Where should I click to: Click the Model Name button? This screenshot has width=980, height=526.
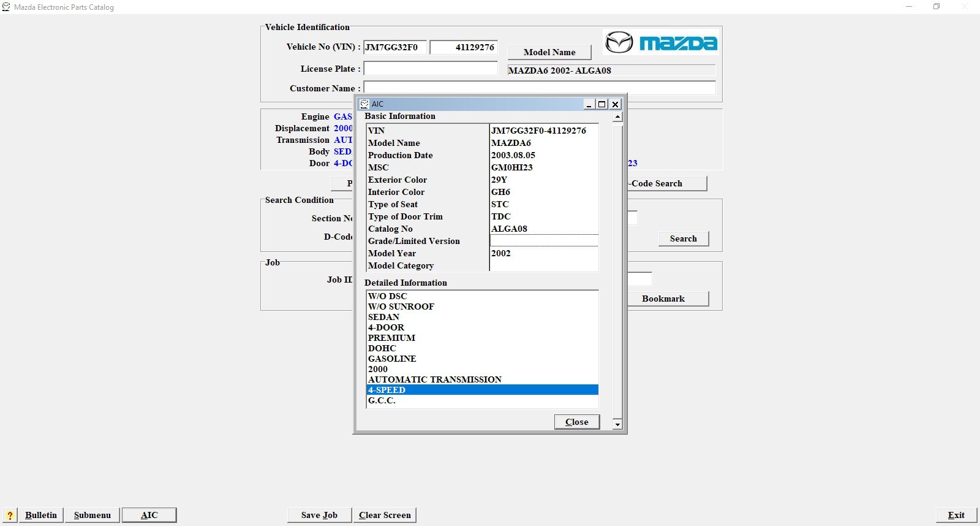[x=549, y=52]
